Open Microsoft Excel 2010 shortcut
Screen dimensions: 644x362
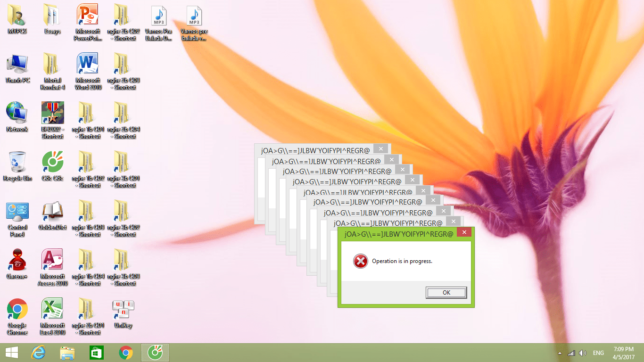coord(52,310)
